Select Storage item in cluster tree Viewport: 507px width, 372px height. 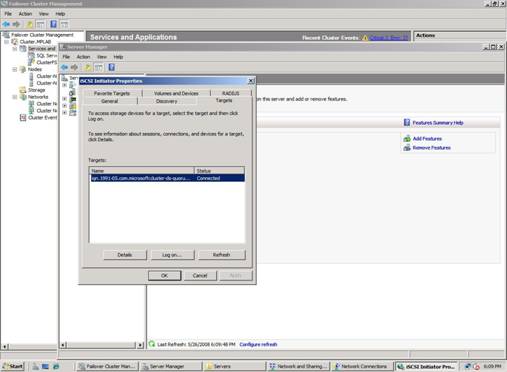pyautogui.click(x=36, y=90)
